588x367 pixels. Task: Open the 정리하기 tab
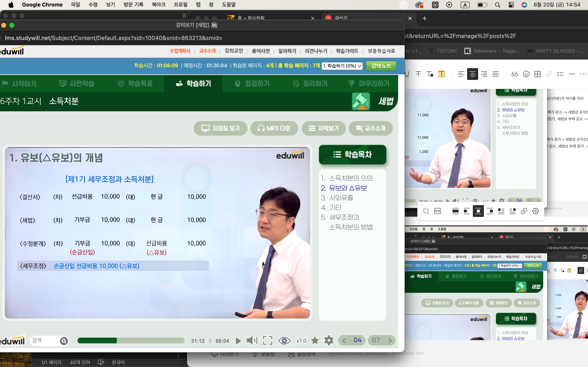[310, 84]
